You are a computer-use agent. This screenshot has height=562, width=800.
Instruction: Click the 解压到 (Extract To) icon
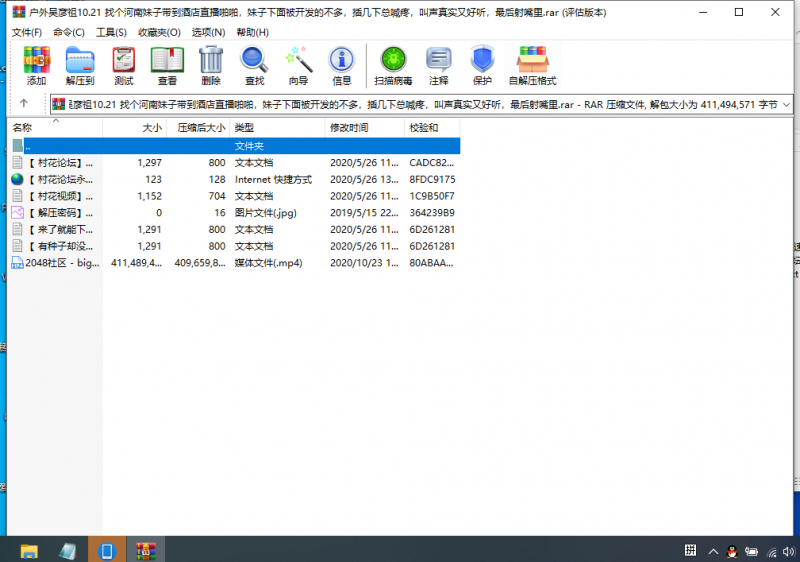click(80, 66)
